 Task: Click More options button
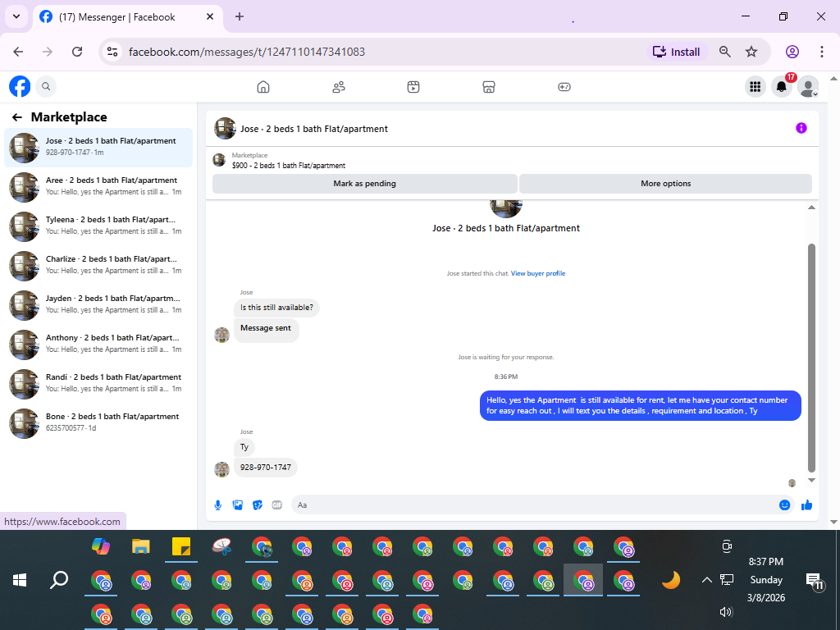pos(666,183)
